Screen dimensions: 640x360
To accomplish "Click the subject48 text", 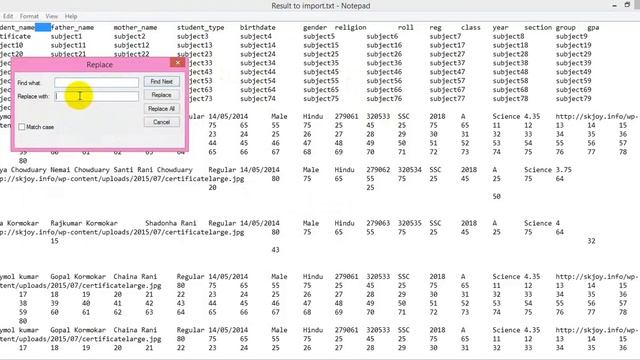I will pyautogui.click(x=510, y=72).
